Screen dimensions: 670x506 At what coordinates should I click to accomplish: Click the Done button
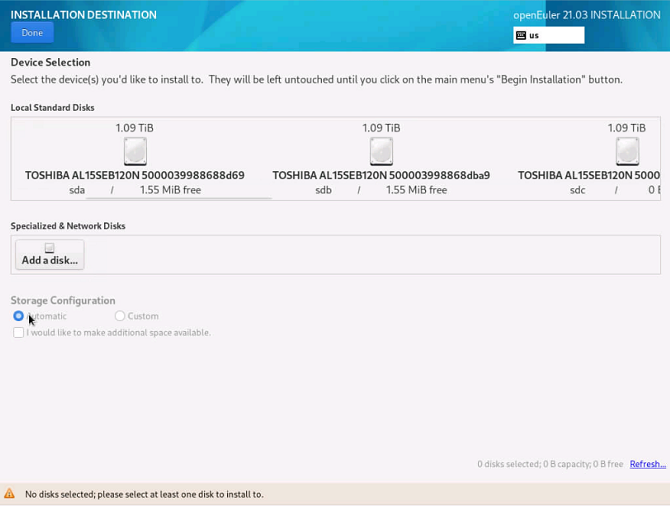pyautogui.click(x=32, y=33)
